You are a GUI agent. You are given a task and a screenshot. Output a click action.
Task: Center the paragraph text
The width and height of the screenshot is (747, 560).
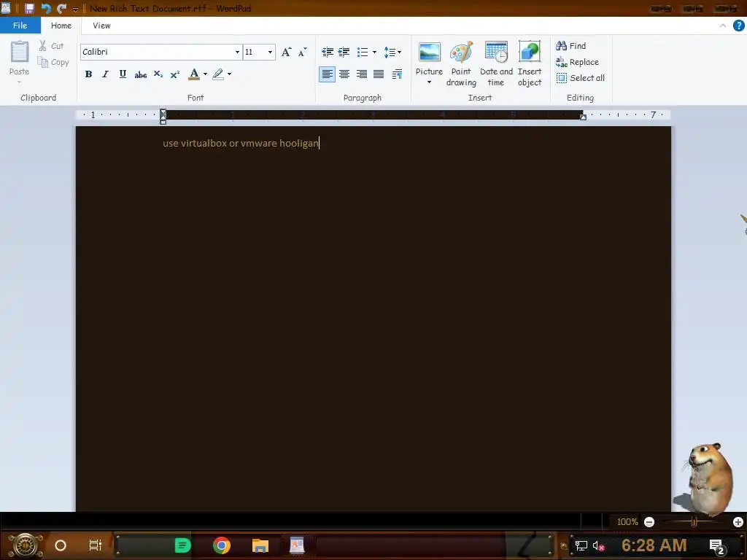tap(344, 74)
